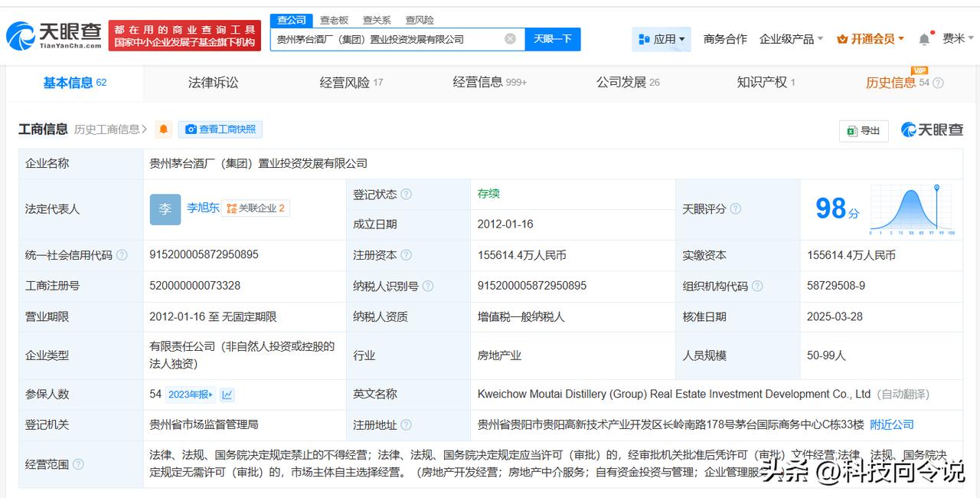Click the 天眼一下 search button
Viewport: 980px width, 498px height.
pyautogui.click(x=553, y=39)
